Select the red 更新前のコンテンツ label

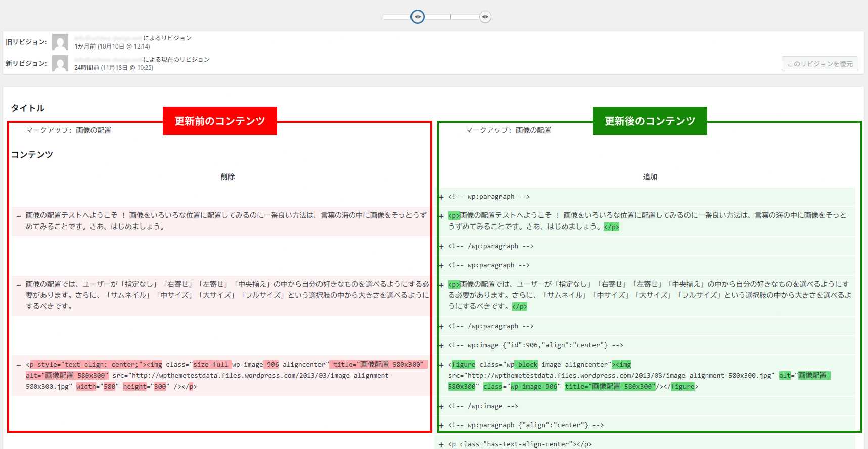point(219,121)
